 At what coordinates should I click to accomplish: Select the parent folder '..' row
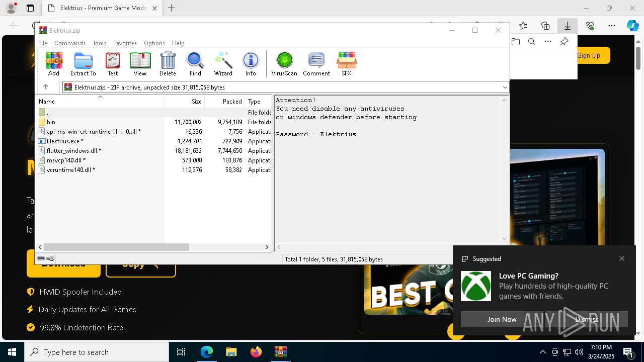(x=154, y=113)
